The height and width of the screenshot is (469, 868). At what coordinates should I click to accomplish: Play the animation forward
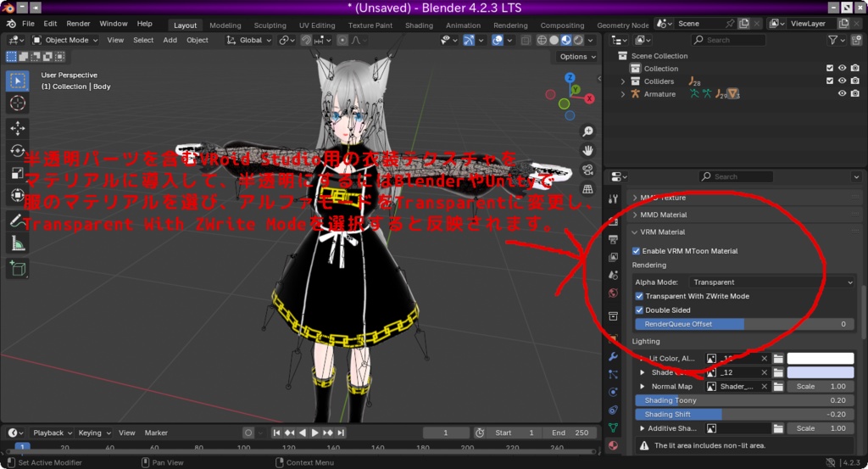coord(314,433)
